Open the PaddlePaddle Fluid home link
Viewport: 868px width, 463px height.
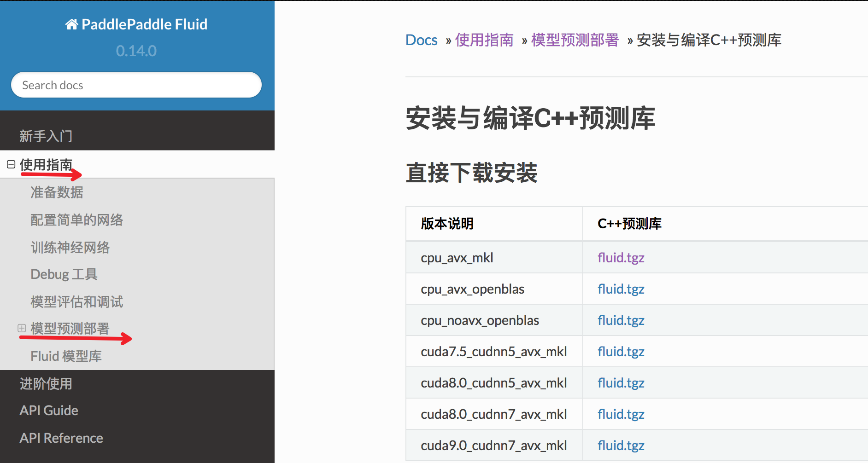pyautogui.click(x=136, y=24)
